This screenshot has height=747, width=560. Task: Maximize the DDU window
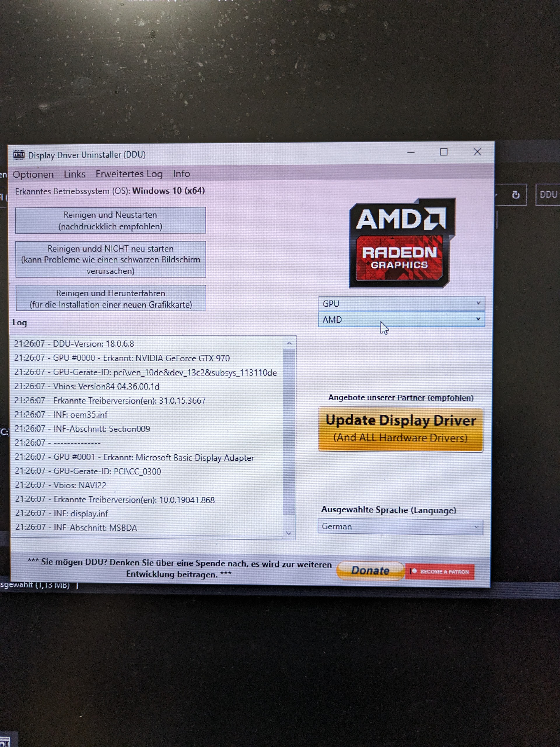click(444, 152)
